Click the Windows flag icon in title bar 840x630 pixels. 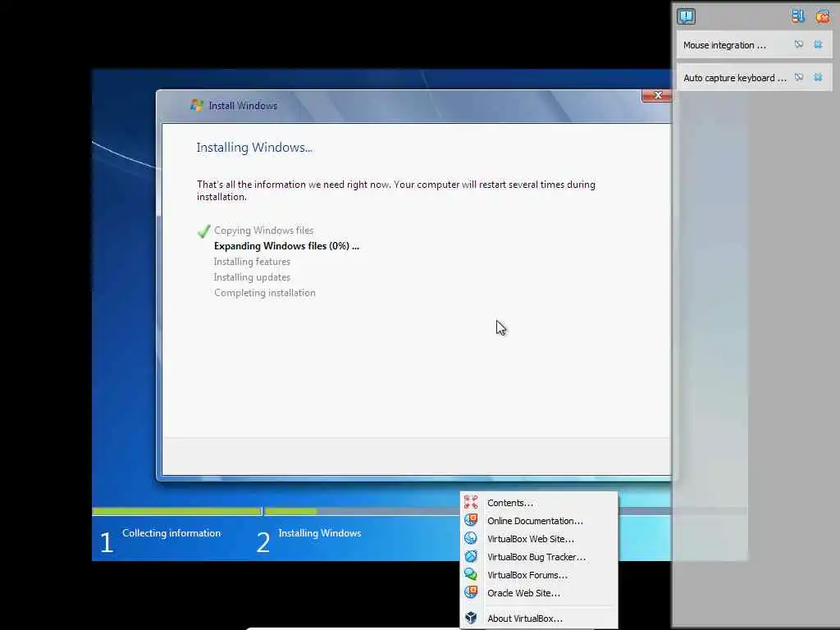point(197,105)
